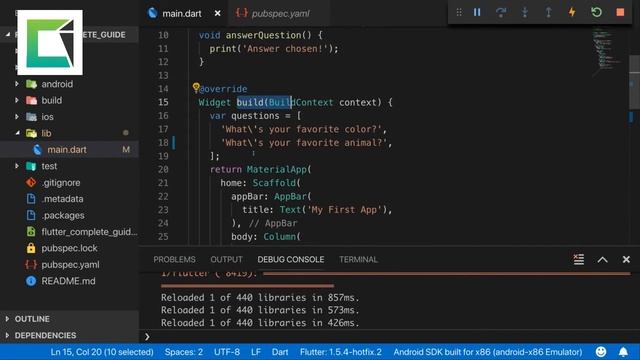Open pubspec.yaml in the explorer
Image resolution: width=640 pixels, height=360 pixels.
pos(69,264)
